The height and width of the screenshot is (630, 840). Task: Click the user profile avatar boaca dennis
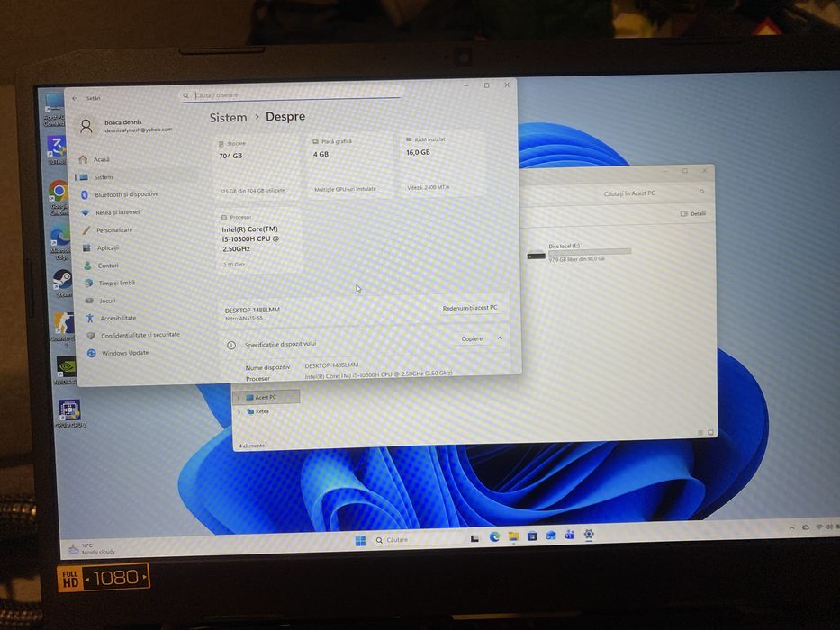86,126
